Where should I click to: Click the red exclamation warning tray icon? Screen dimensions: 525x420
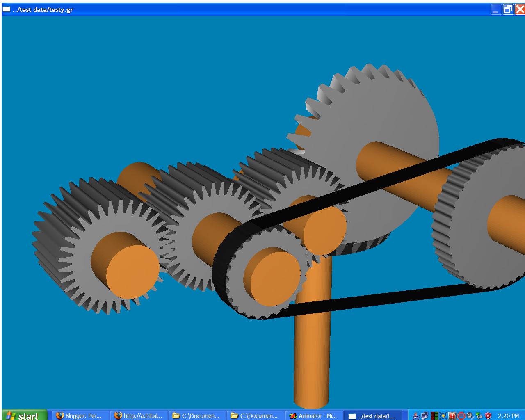[x=452, y=415]
